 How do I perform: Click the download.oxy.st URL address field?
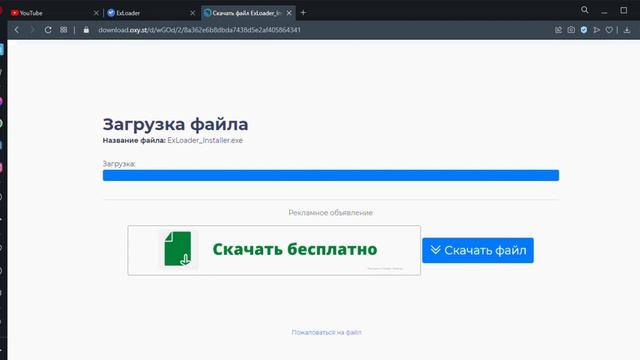click(x=200, y=30)
